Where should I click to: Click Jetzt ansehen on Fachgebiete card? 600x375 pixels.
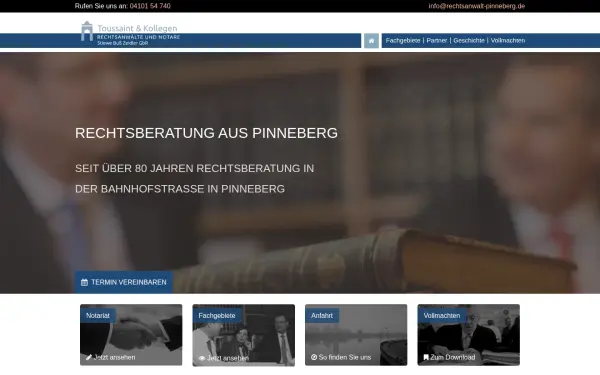tap(228, 358)
